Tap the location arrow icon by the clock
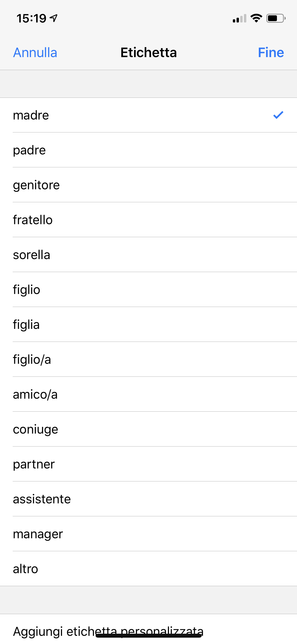Image resolution: width=297 pixels, height=644 pixels. [54, 18]
